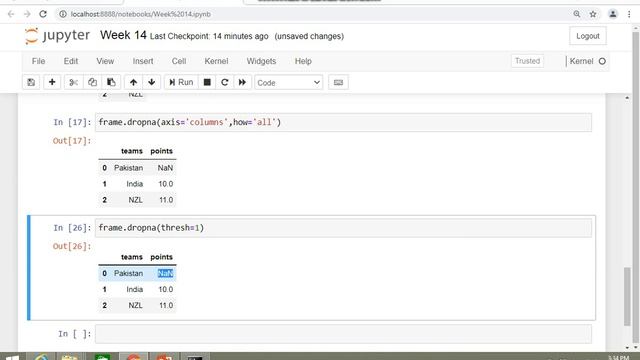Open the Cell menu
Image resolution: width=640 pixels, height=360 pixels.
pyautogui.click(x=179, y=61)
